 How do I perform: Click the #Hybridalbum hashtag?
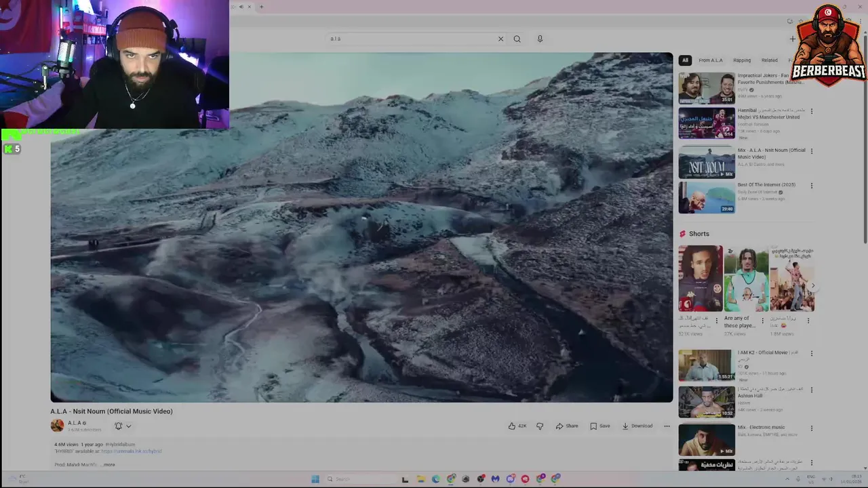(x=120, y=444)
